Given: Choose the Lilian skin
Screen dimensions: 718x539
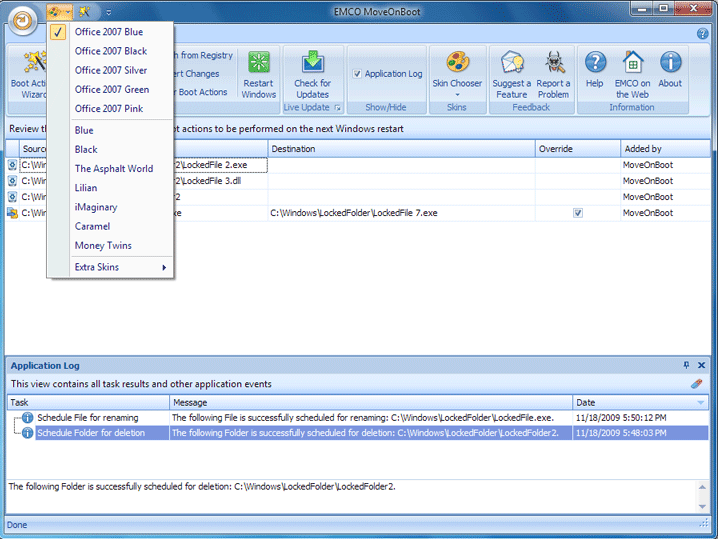Looking at the screenshot, I should click(110, 188).
